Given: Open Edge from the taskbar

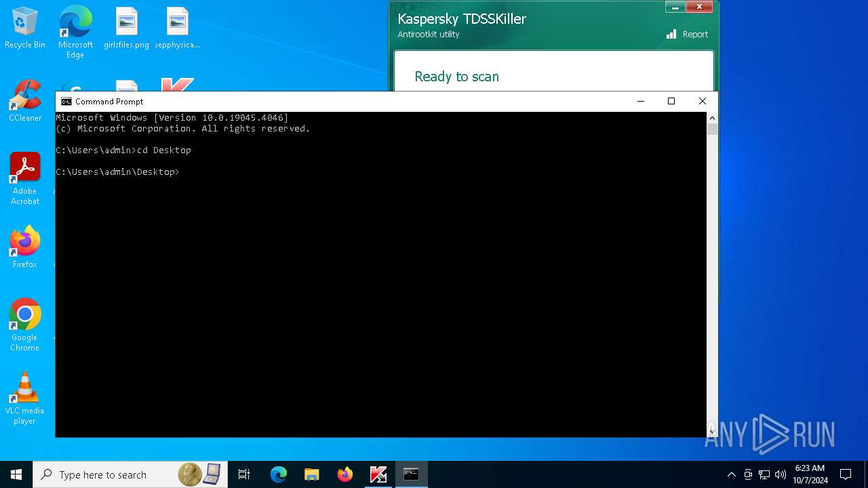Looking at the screenshot, I should (279, 474).
